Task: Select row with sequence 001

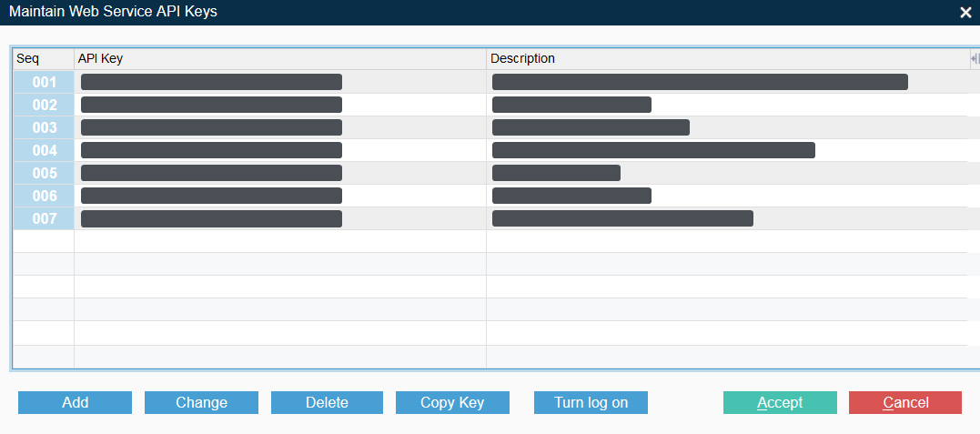Action: tap(44, 82)
